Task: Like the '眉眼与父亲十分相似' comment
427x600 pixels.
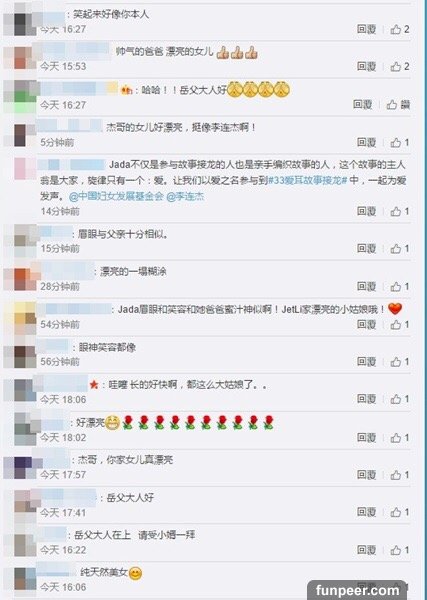Action: 399,249
